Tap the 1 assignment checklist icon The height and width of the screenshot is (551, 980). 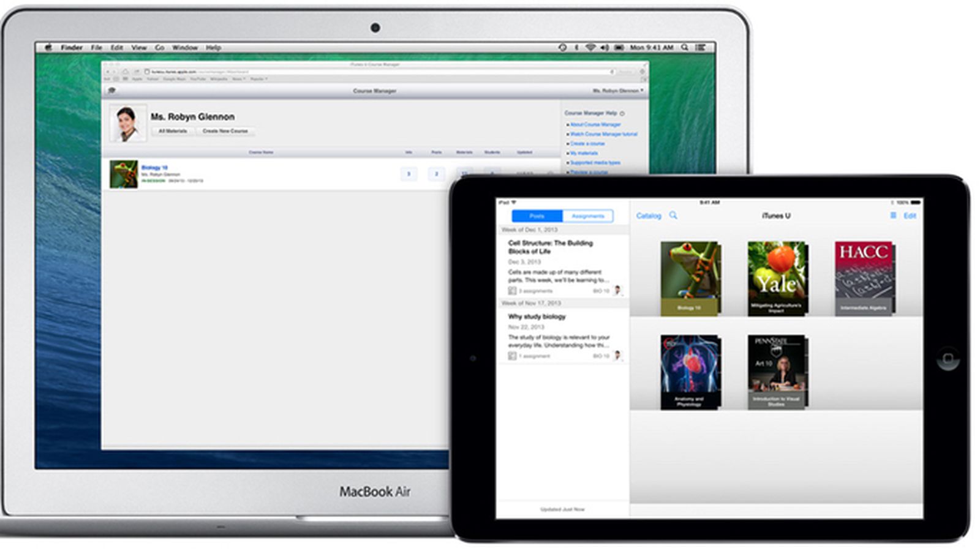512,356
